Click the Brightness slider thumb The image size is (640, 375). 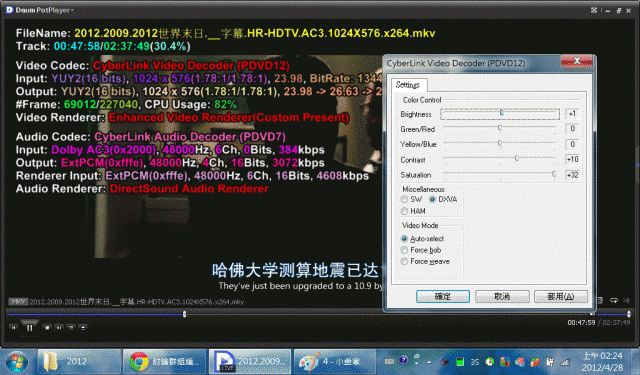coord(502,113)
